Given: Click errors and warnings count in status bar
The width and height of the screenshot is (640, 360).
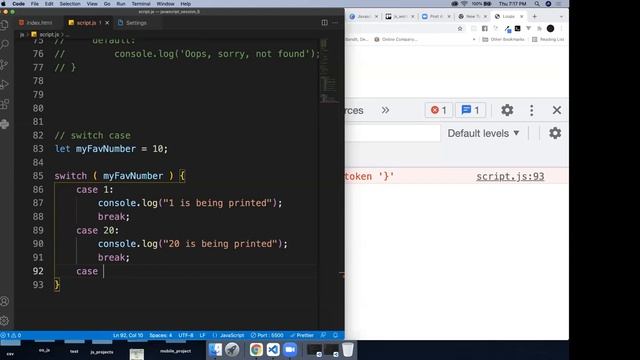Looking at the screenshot, I should (x=11, y=335).
